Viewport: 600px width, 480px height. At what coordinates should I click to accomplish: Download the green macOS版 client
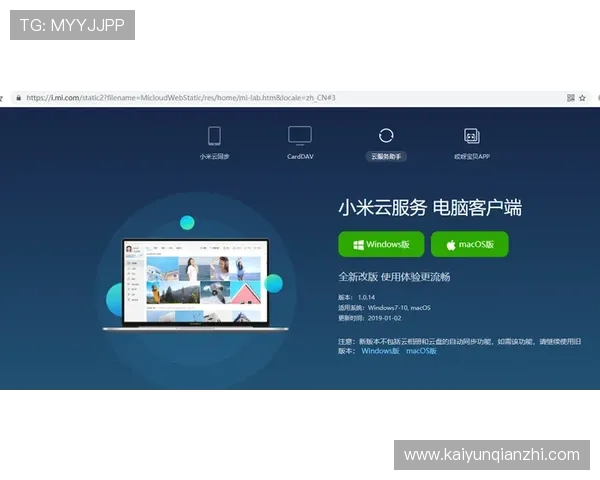pyautogui.click(x=470, y=244)
